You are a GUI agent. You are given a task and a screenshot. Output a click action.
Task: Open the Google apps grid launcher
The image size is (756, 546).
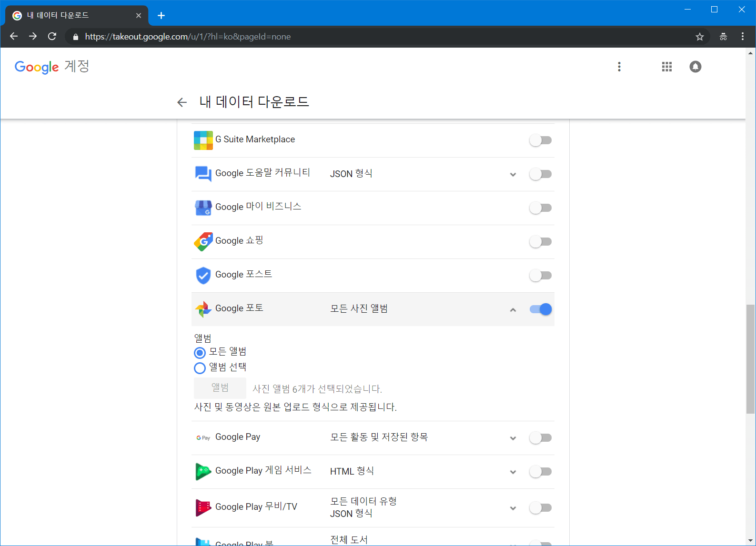tap(666, 67)
